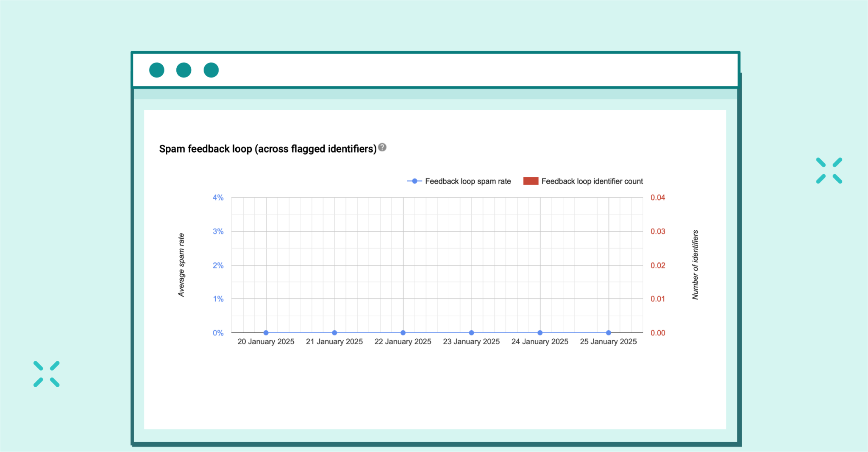Select the Spam feedback loop chart title
Screen dimensions: 868x452
coord(267,148)
